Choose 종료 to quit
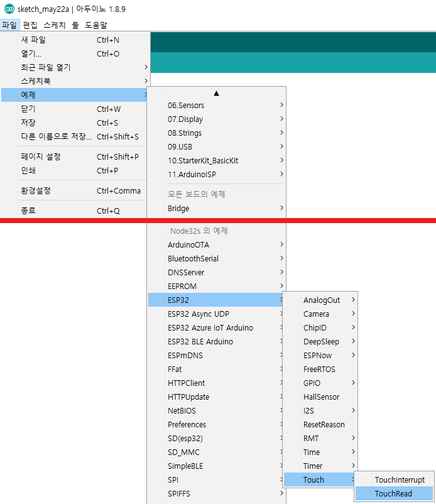The image size is (436, 504). 74,211
